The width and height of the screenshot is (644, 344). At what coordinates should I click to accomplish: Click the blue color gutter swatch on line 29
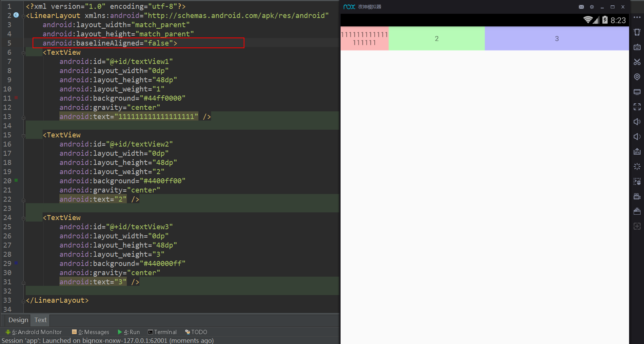tap(16, 263)
